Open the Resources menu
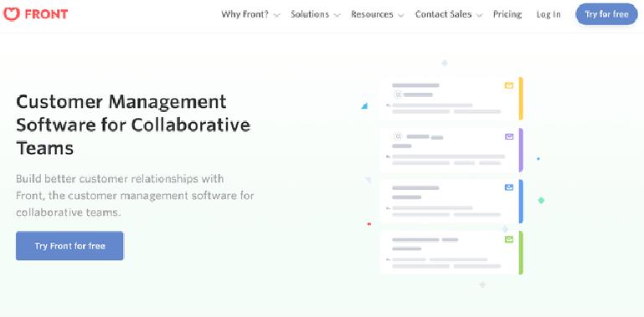The width and height of the screenshot is (644, 317). (x=372, y=14)
